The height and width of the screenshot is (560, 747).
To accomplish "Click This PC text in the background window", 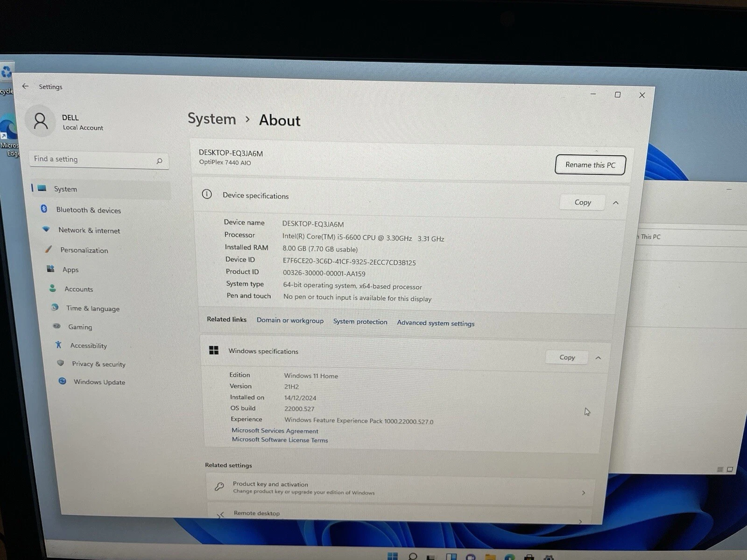I will tap(650, 237).
